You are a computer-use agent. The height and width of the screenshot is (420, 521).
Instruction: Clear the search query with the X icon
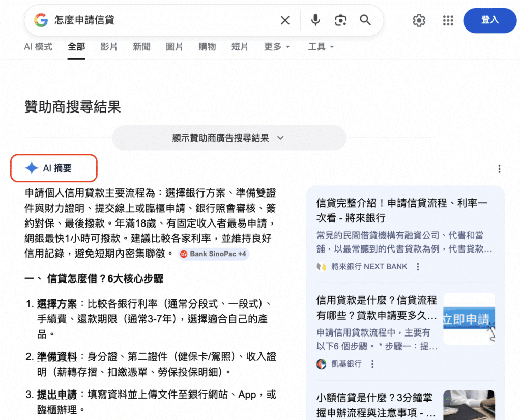[285, 20]
